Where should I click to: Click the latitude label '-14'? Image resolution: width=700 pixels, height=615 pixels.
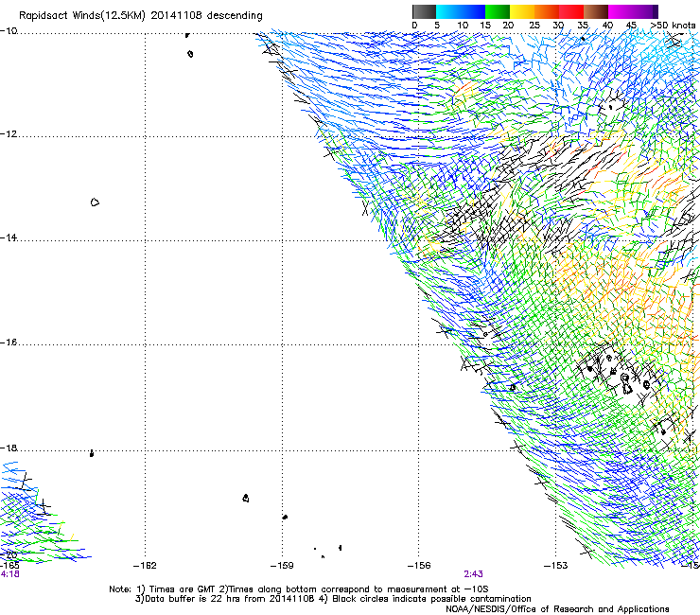click(9, 238)
